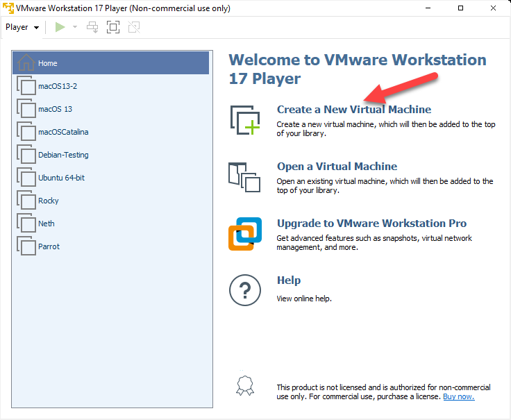Viewport: 511px width, 420px height.
Task: Select the macOS13-2 virtual machine
Action: (57, 86)
